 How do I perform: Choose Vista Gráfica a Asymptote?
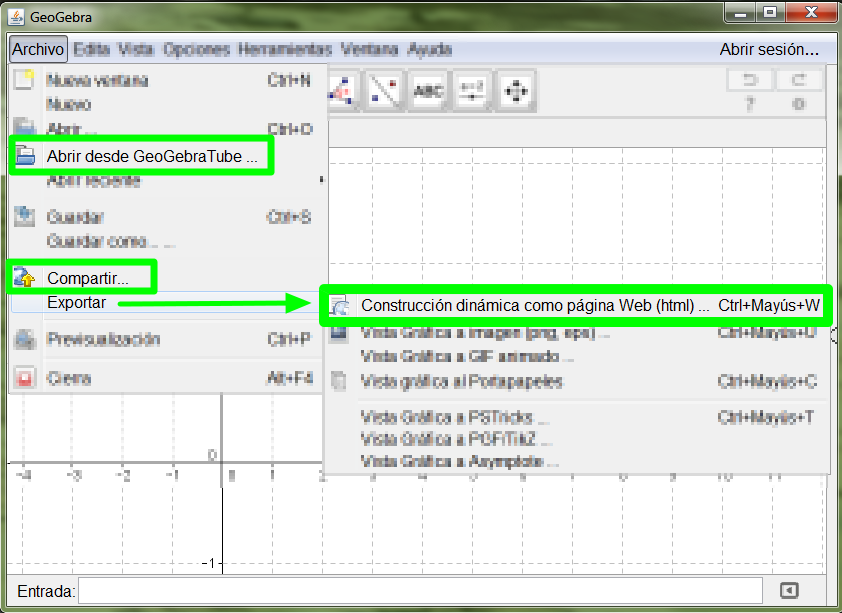tap(578, 461)
